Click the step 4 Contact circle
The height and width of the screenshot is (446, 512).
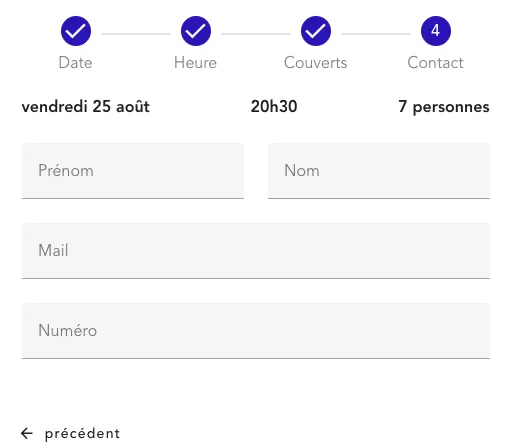coord(436,31)
